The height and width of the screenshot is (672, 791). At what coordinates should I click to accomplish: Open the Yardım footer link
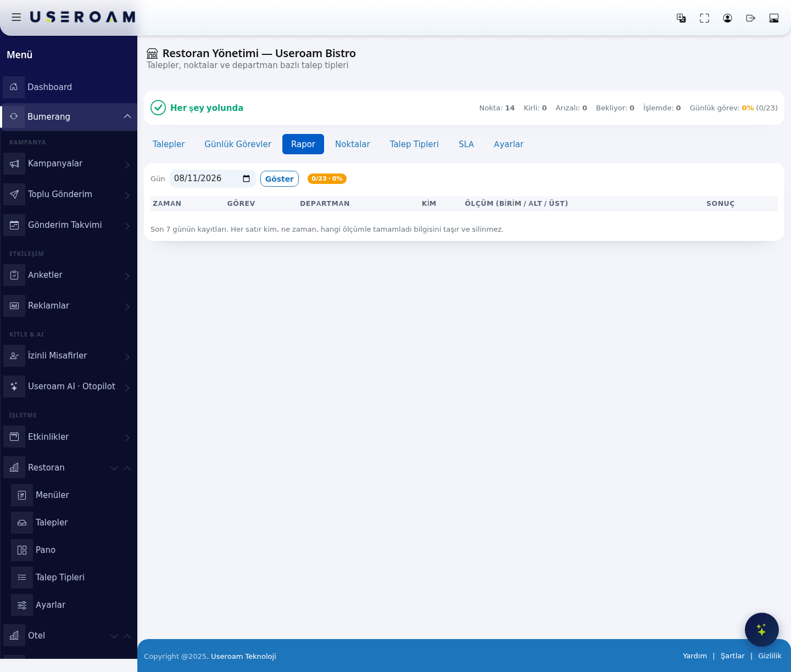coord(695,656)
